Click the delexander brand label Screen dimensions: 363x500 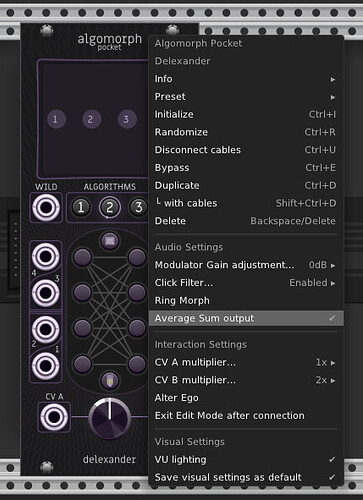point(109,459)
